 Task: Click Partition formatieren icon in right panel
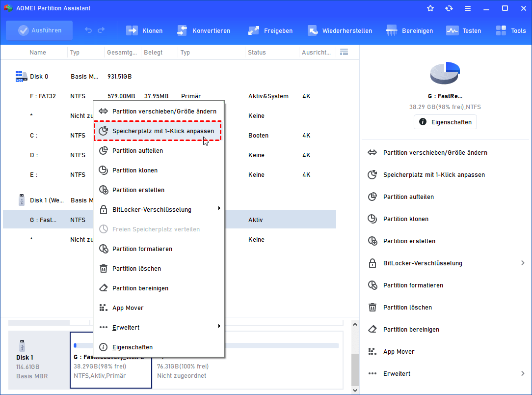[372, 285]
